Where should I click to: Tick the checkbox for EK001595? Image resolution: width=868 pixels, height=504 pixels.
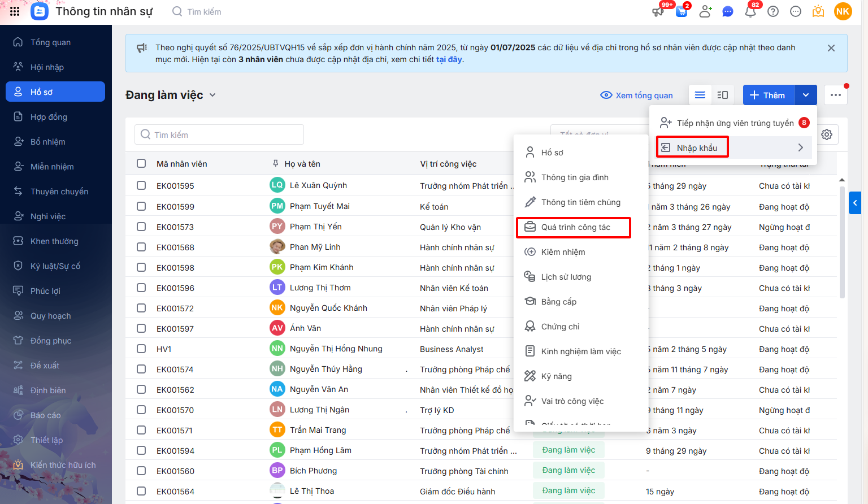click(x=141, y=185)
